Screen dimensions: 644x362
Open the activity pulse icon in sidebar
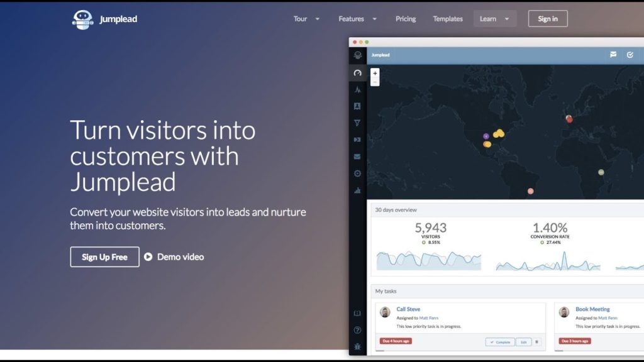pos(358,89)
